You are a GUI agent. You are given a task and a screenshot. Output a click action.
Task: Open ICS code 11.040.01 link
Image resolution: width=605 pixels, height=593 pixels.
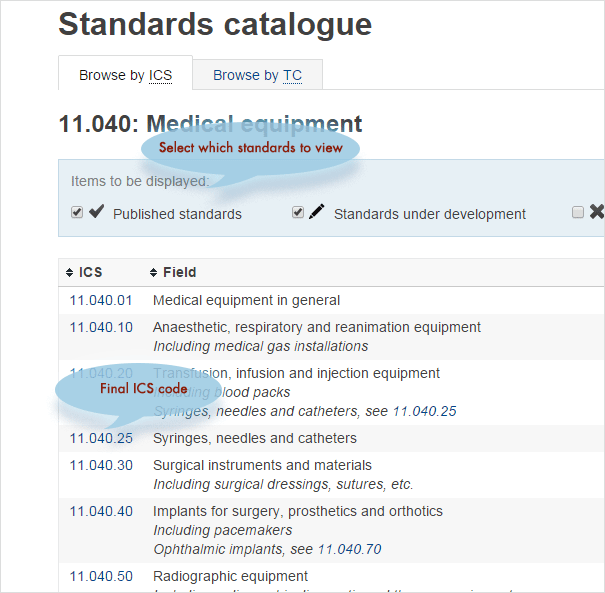tap(101, 300)
